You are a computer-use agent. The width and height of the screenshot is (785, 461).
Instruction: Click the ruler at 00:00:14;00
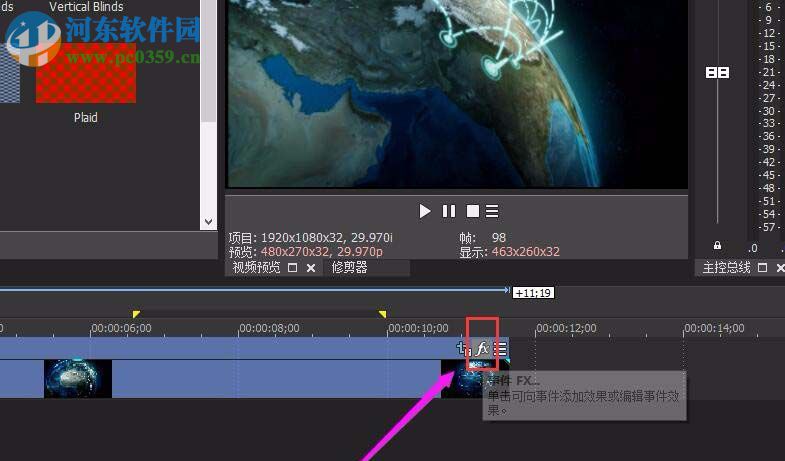pos(714,328)
